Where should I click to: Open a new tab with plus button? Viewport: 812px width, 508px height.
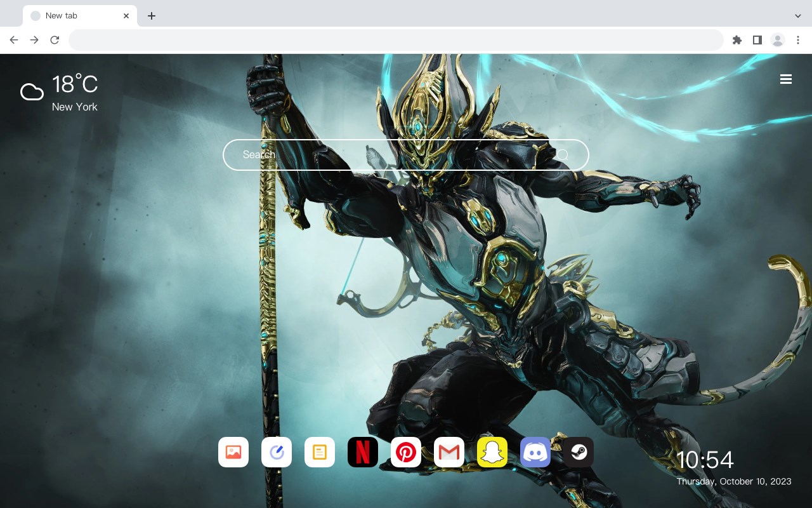point(151,16)
